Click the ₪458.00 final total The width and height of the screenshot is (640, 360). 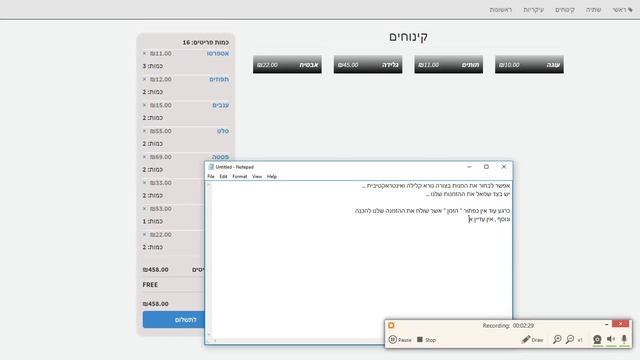[x=156, y=304]
